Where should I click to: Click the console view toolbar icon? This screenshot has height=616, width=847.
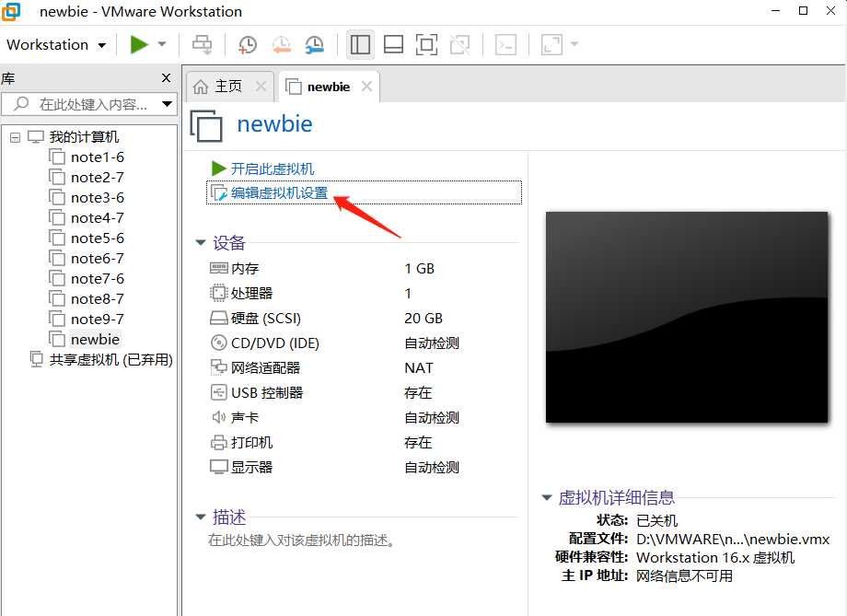tap(505, 44)
